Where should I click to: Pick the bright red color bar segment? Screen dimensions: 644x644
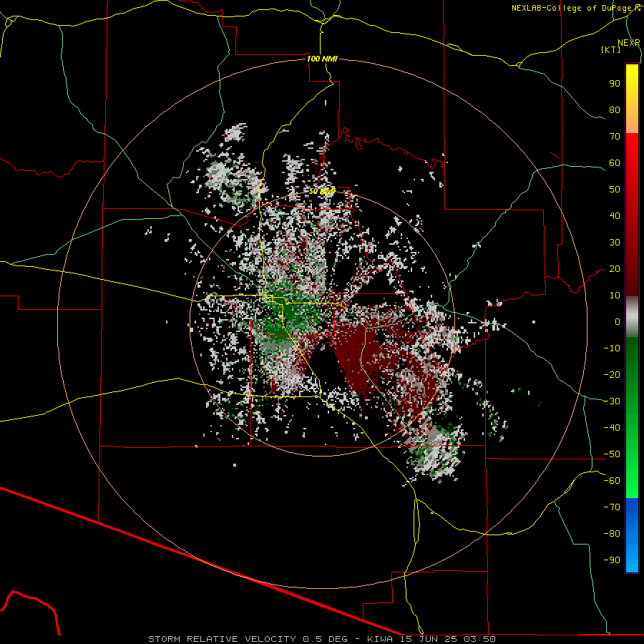click(632, 148)
